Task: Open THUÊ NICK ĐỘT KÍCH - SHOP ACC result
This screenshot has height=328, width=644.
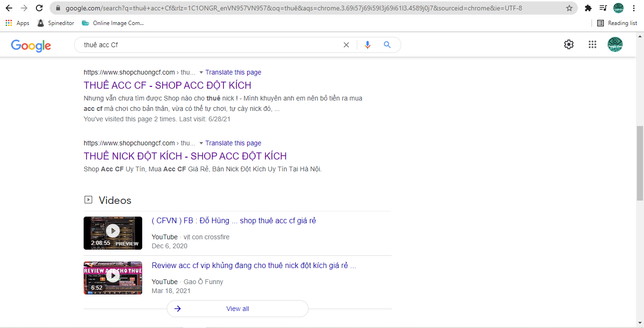Action: [185, 156]
